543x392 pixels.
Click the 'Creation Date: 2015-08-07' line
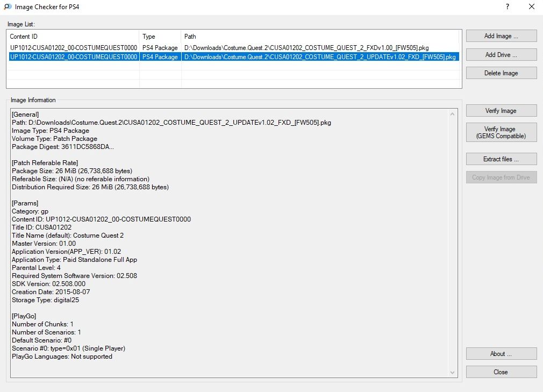pos(51,292)
